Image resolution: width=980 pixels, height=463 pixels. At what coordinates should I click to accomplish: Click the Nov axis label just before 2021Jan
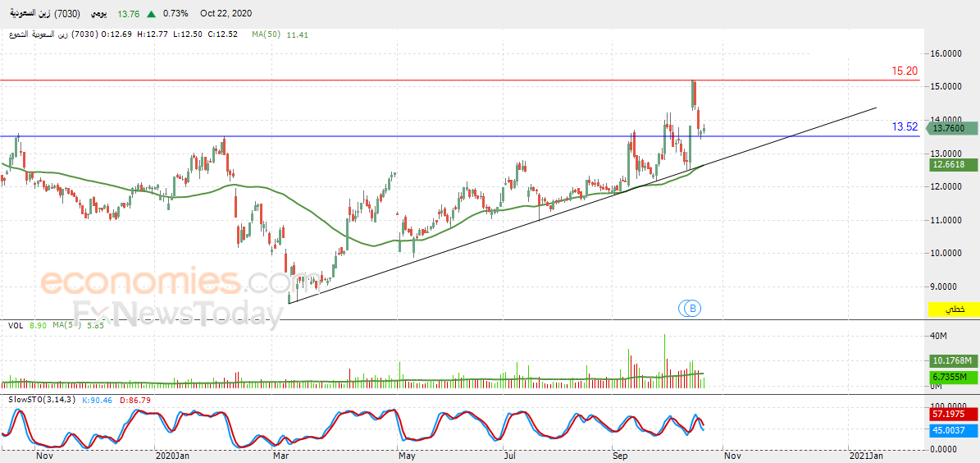[731, 456]
